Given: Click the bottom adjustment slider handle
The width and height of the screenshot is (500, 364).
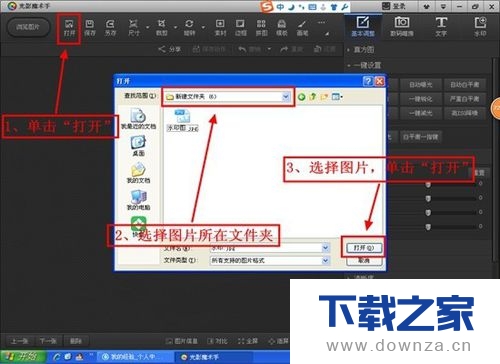Looking at the screenshot, I should pos(428,227).
